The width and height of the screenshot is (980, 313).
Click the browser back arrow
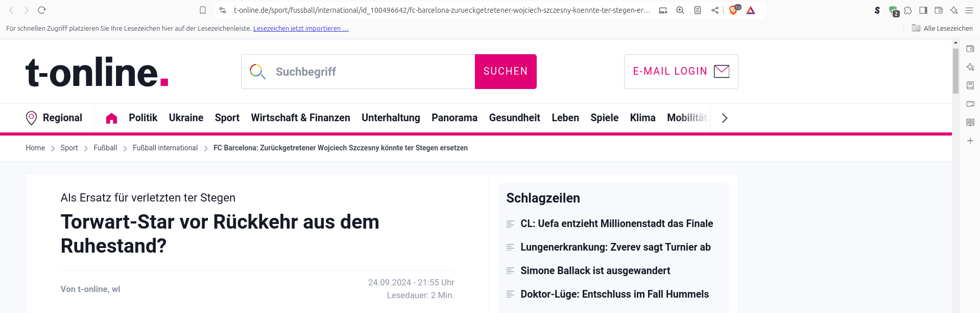[x=11, y=10]
